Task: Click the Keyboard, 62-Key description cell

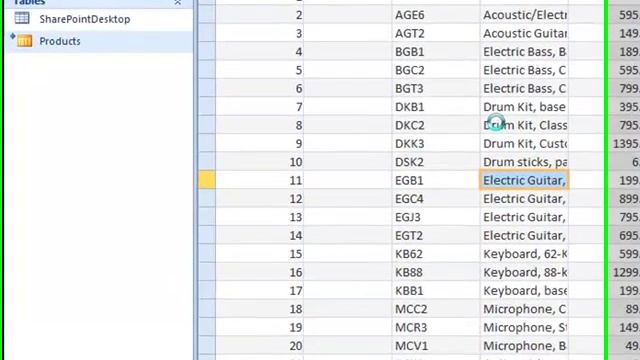Action: click(524, 253)
